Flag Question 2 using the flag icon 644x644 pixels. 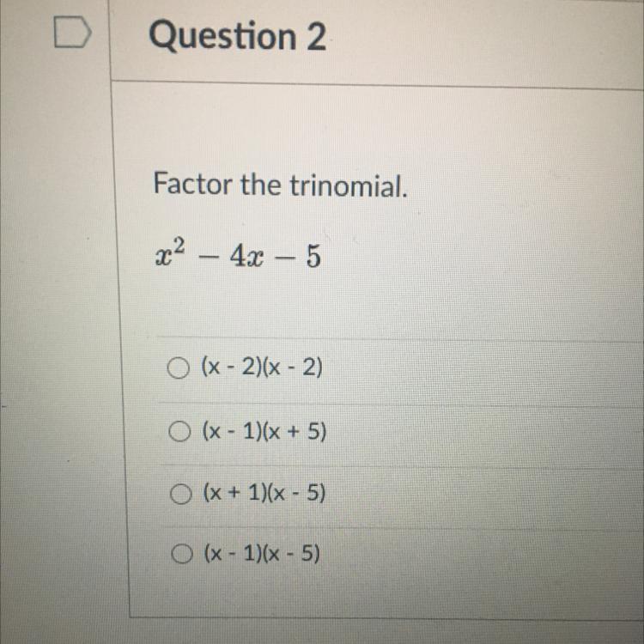73,32
